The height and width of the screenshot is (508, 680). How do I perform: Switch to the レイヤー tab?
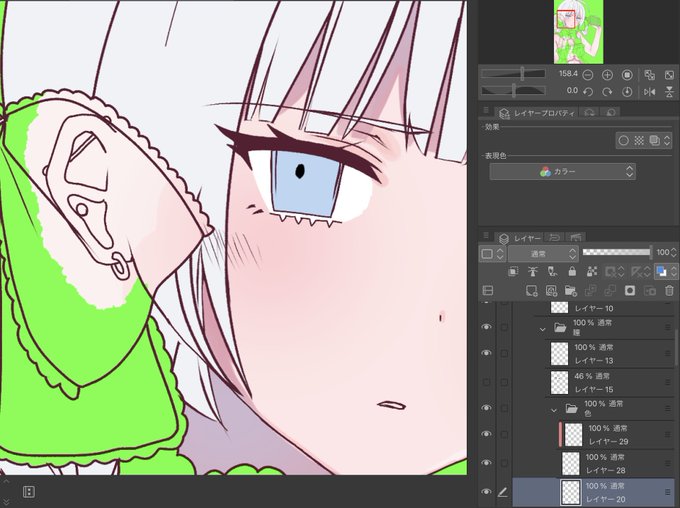point(520,238)
